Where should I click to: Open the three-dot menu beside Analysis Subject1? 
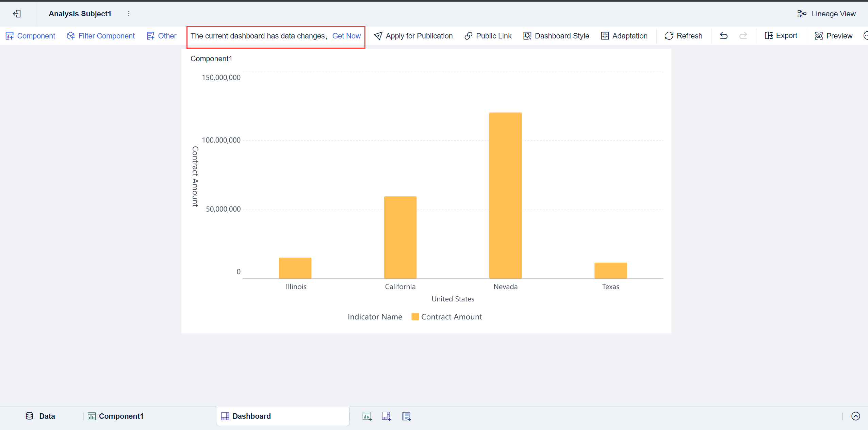(x=129, y=14)
